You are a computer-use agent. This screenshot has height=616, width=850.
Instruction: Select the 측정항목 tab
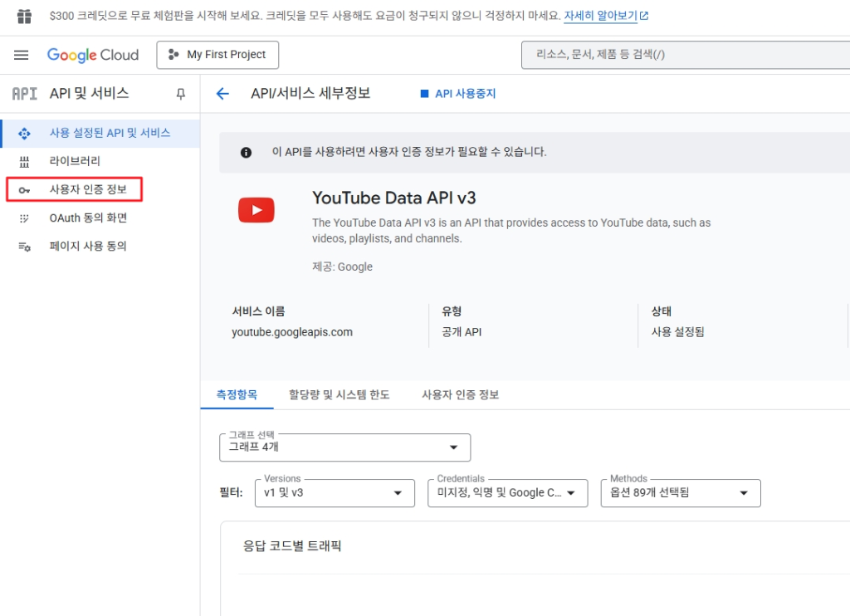click(x=237, y=394)
